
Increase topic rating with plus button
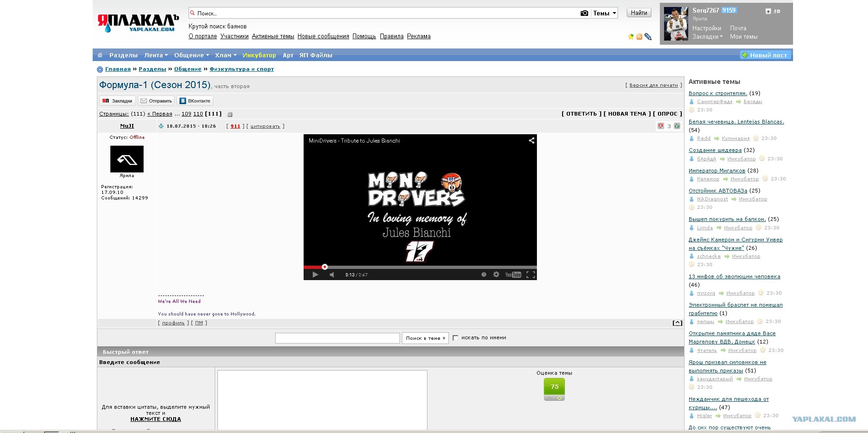(560, 398)
